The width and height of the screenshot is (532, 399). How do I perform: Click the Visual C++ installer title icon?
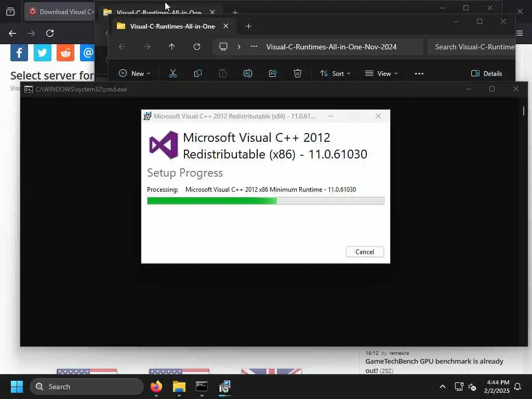click(147, 116)
